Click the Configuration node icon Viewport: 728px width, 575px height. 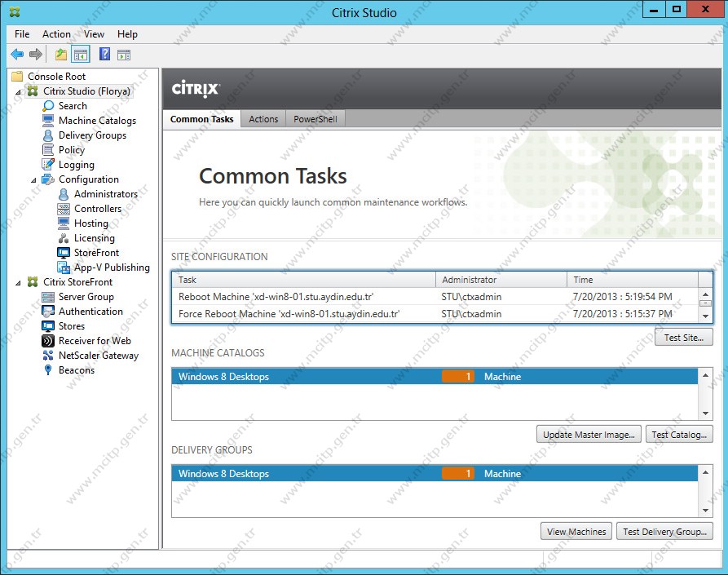[48, 179]
